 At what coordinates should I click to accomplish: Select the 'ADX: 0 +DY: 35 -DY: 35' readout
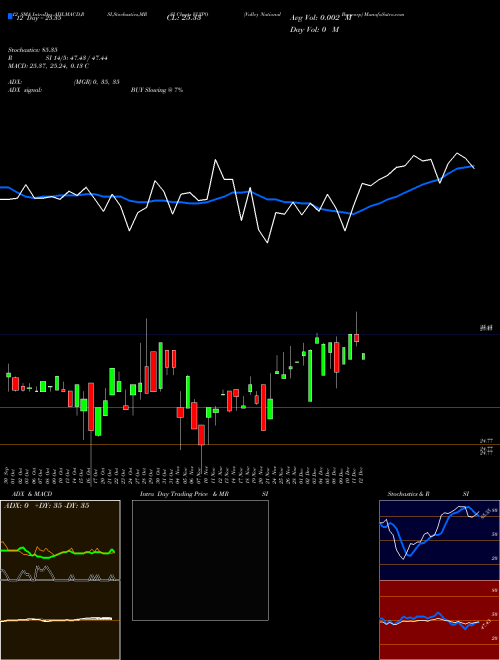pyautogui.click(x=47, y=506)
